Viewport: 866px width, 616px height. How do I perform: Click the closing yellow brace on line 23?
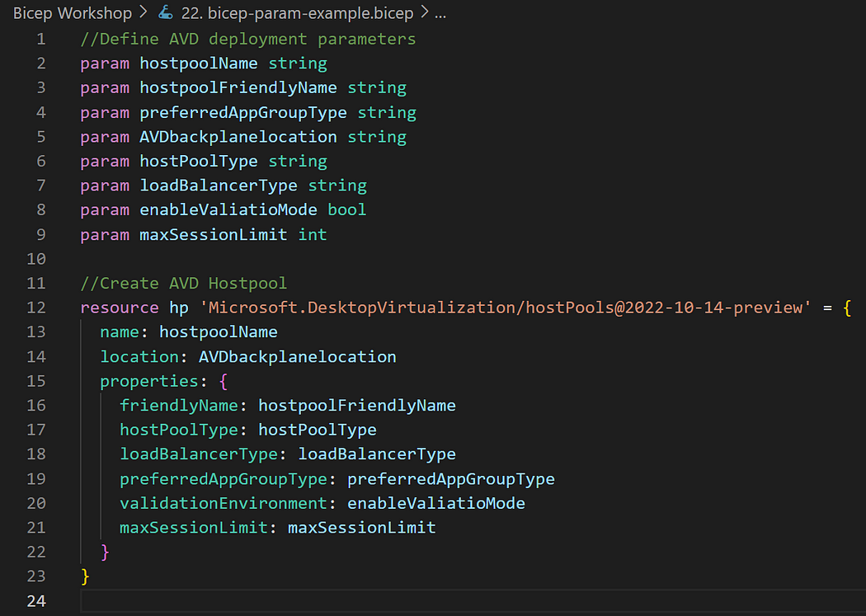(85, 576)
